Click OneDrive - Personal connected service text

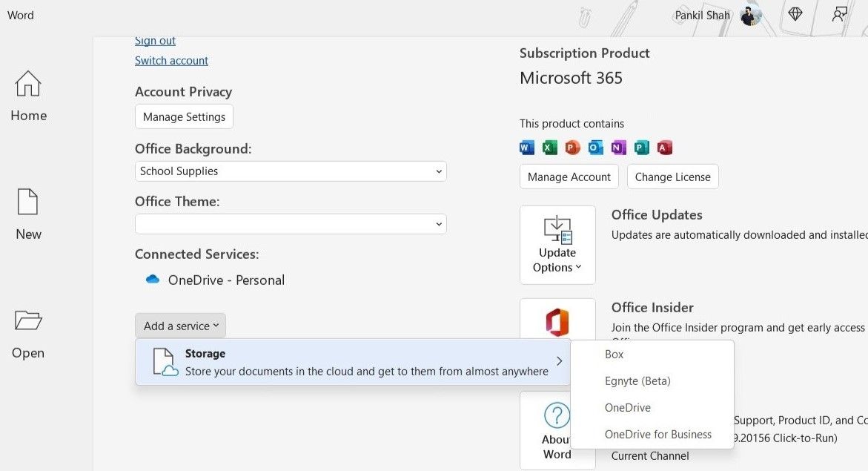coord(226,280)
